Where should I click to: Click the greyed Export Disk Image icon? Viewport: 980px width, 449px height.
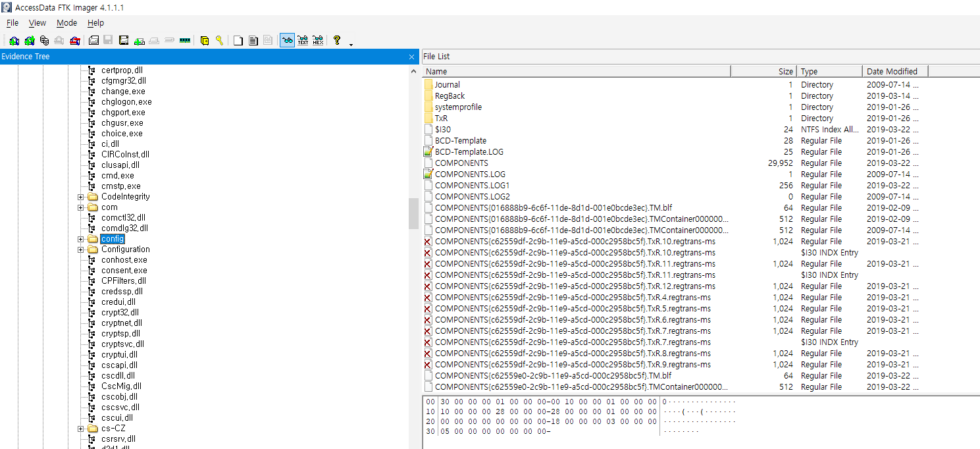click(x=108, y=40)
